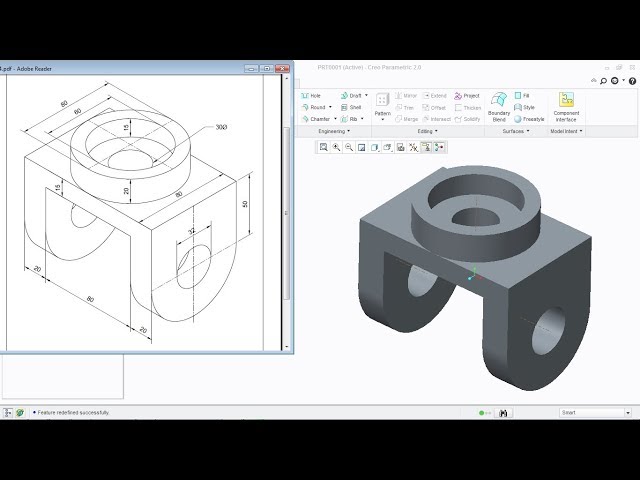Screen dimensions: 640x480
Task: Select the Hole tool in the ribbon
Action: pyautogui.click(x=311, y=96)
